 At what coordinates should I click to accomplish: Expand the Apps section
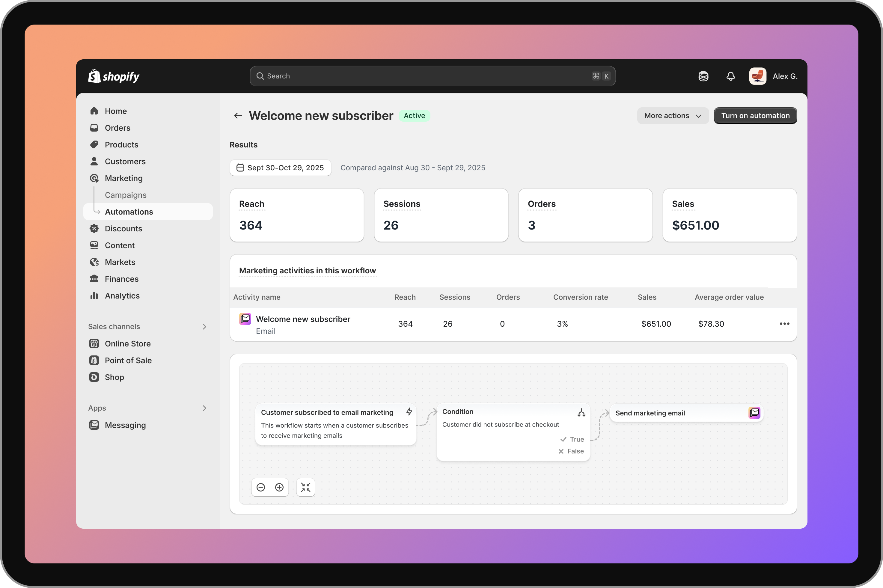click(x=204, y=408)
